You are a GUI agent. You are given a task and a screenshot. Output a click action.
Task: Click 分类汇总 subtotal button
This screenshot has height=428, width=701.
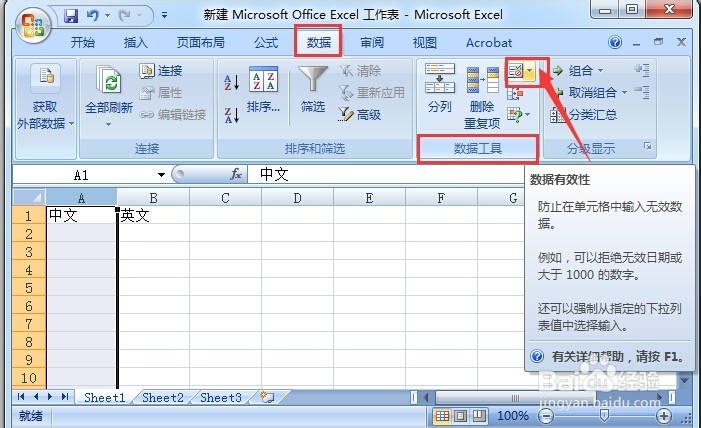[584, 115]
